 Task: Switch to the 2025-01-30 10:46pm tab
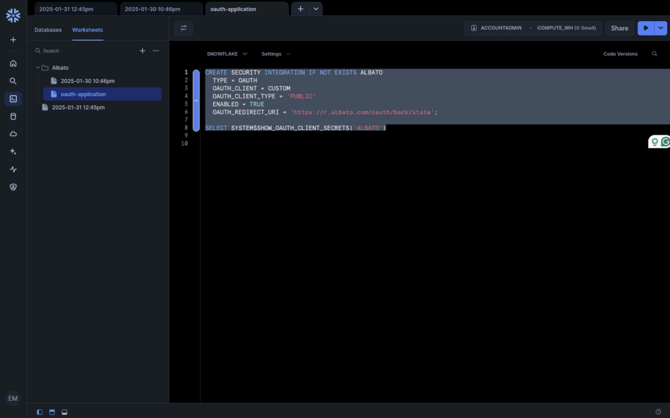[161, 9]
